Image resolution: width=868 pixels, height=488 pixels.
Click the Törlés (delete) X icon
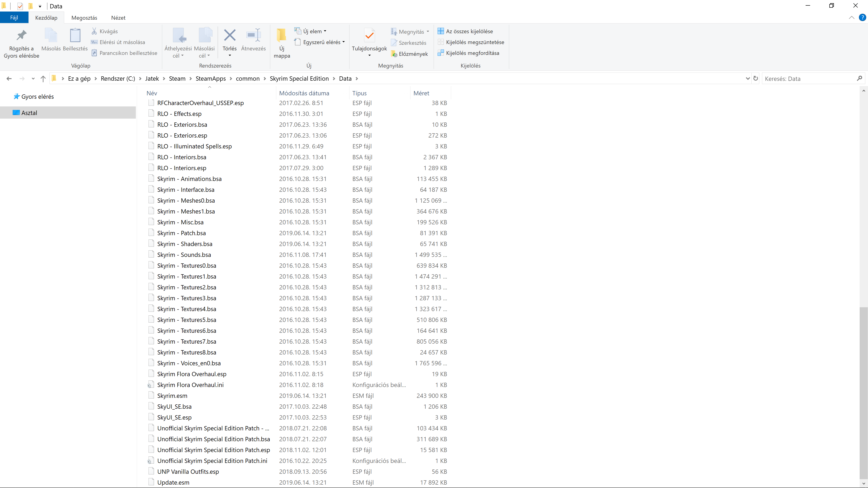tap(229, 35)
